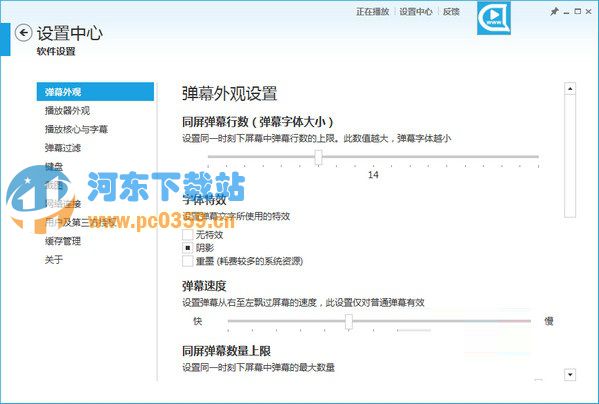Click the 弹幕速度 slider handle

(349, 322)
